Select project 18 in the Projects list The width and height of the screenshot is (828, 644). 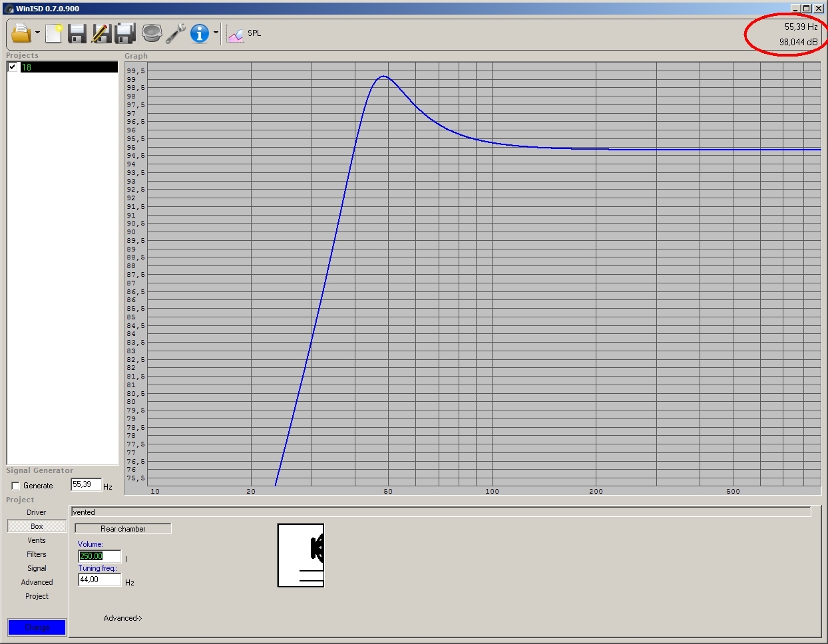(69, 67)
